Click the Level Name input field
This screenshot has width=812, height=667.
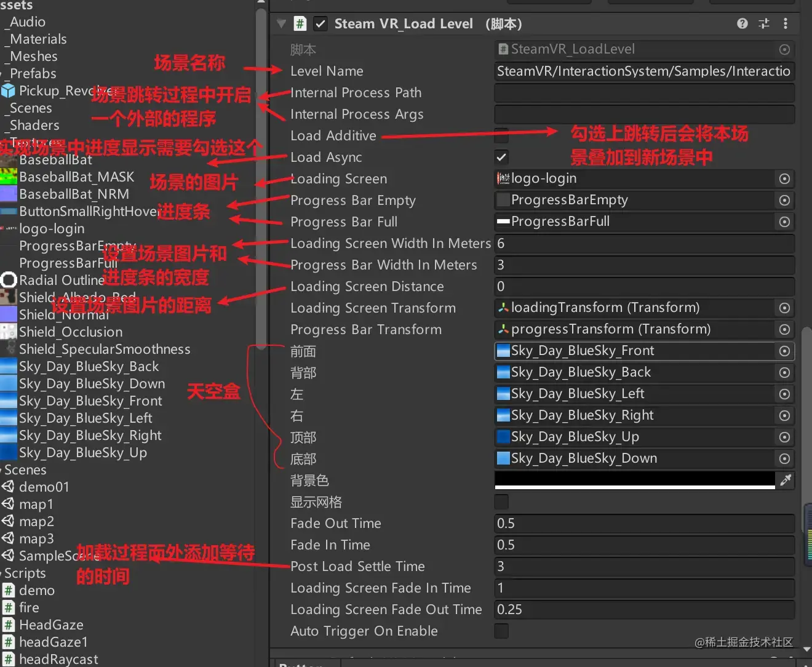pos(644,71)
